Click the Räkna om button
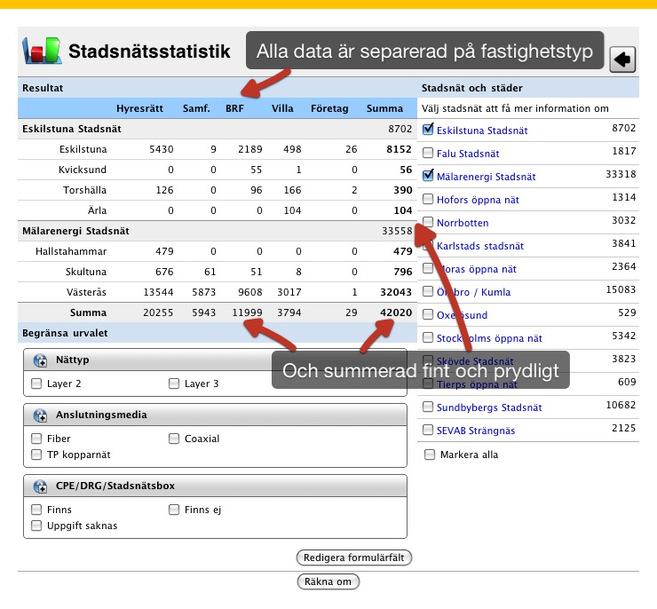This screenshot has height=609, width=657. (328, 581)
